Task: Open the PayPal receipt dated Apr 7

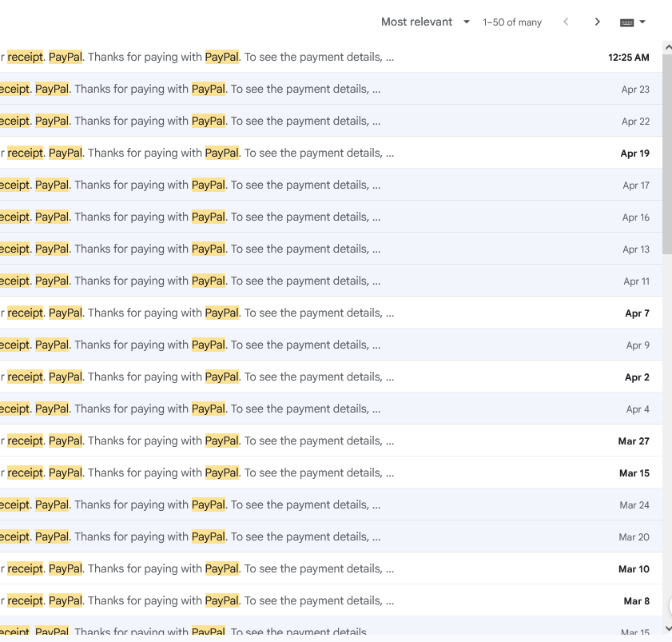Action: pos(331,313)
